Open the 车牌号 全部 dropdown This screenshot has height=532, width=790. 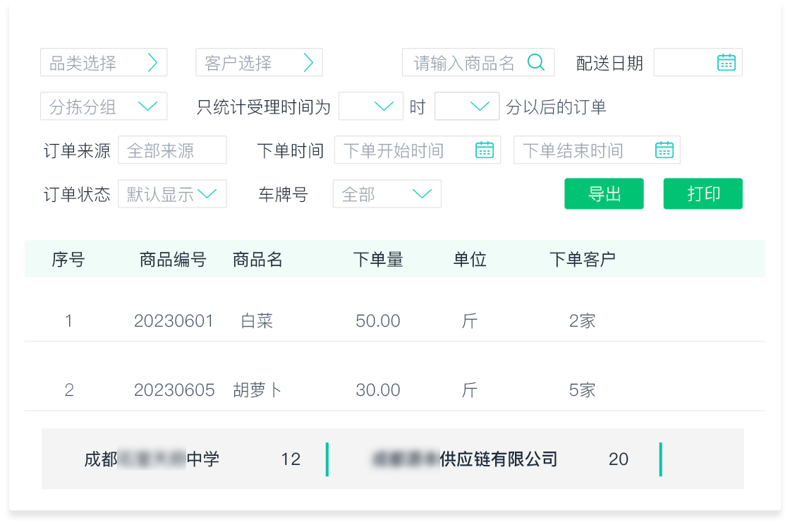421,194
